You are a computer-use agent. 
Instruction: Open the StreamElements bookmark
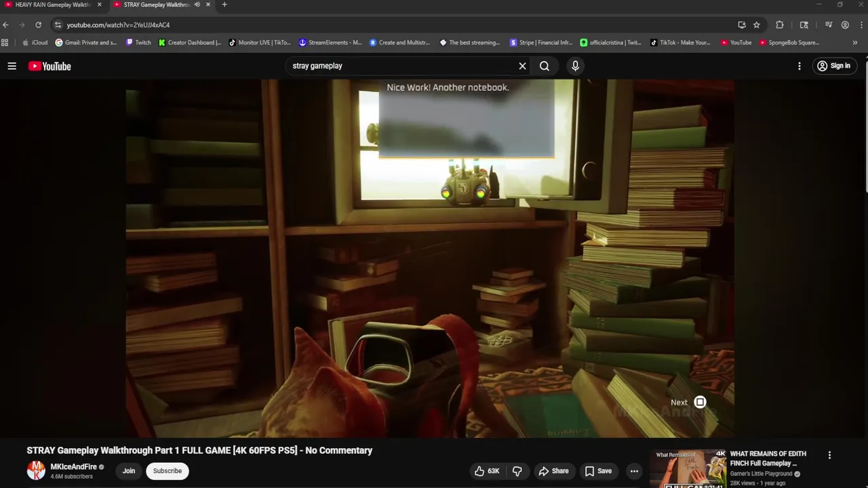coord(330,43)
